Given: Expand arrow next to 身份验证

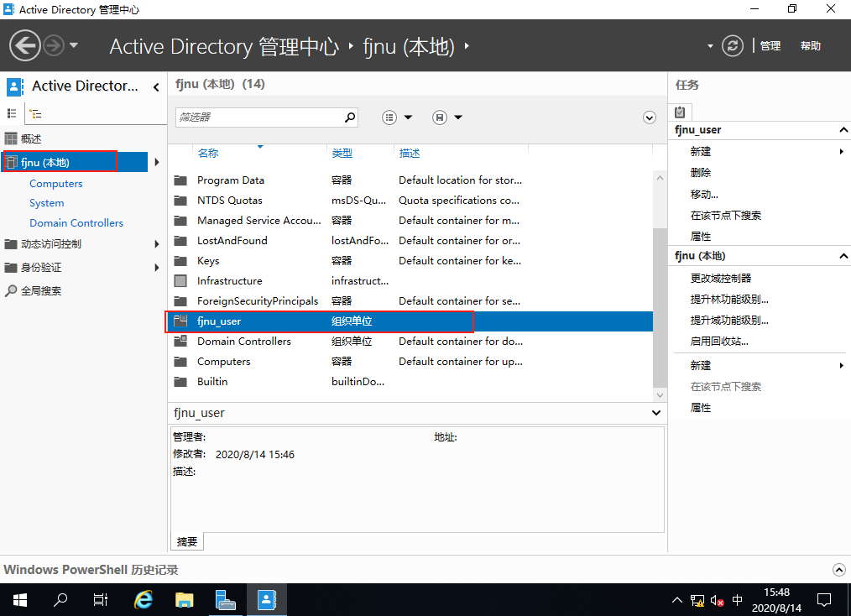Looking at the screenshot, I should coord(156,268).
